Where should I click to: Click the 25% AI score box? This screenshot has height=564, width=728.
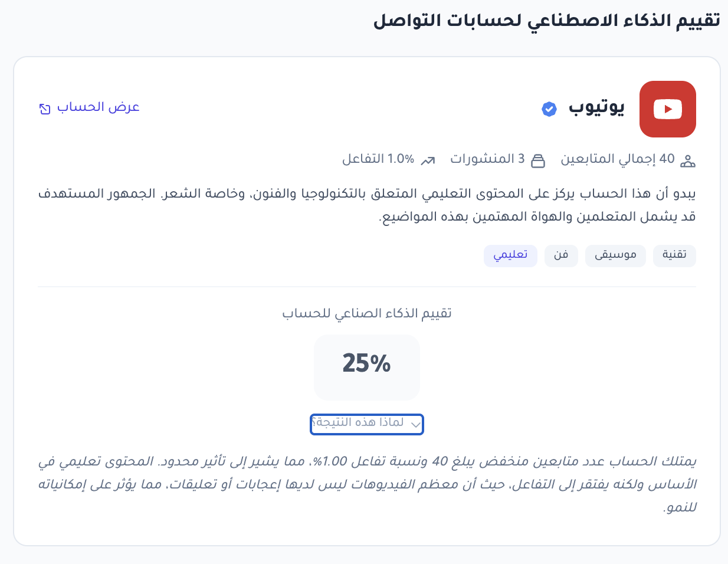367,367
